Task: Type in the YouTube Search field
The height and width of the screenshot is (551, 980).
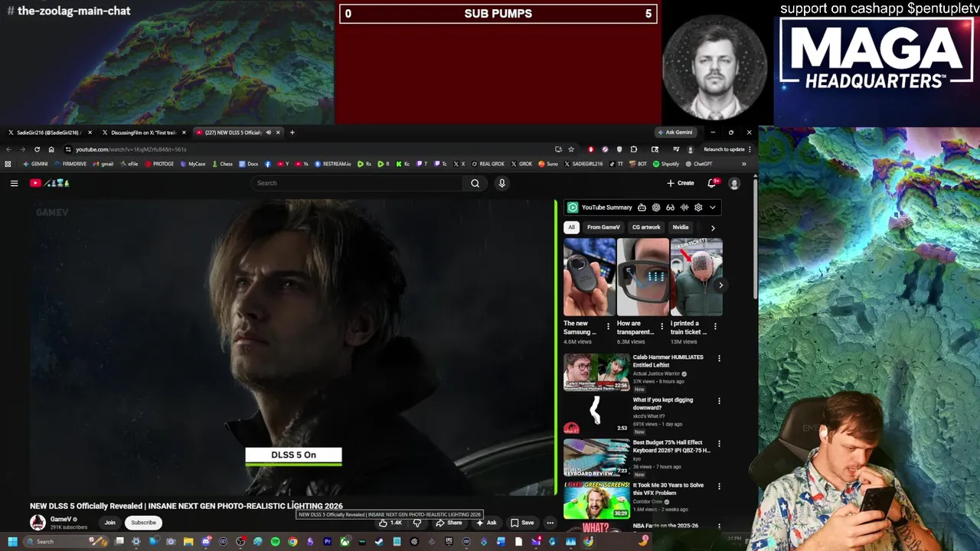Action: point(358,183)
